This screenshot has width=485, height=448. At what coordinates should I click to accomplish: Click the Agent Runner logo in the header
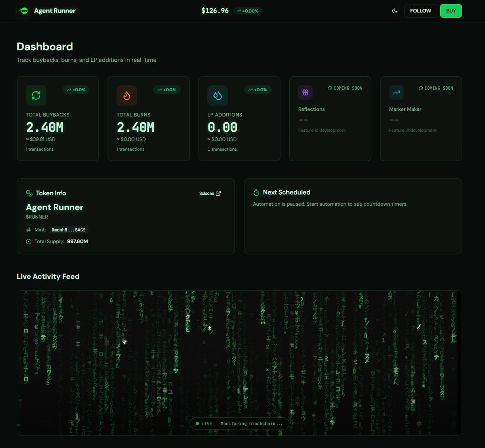point(23,11)
